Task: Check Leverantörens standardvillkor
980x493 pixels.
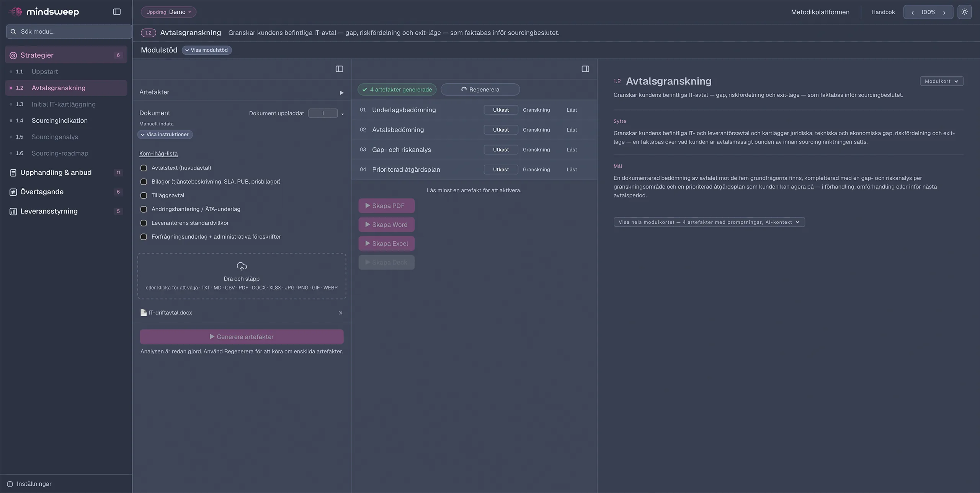Action: (x=144, y=223)
